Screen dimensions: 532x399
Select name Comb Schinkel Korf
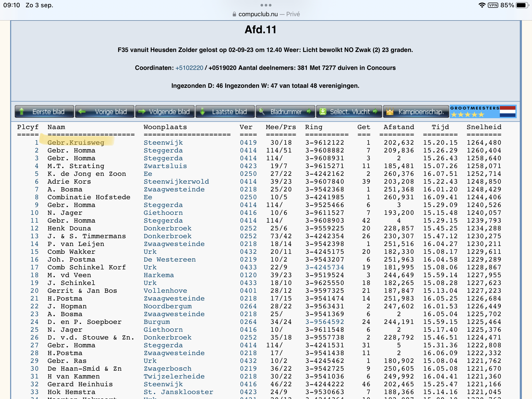click(87, 267)
